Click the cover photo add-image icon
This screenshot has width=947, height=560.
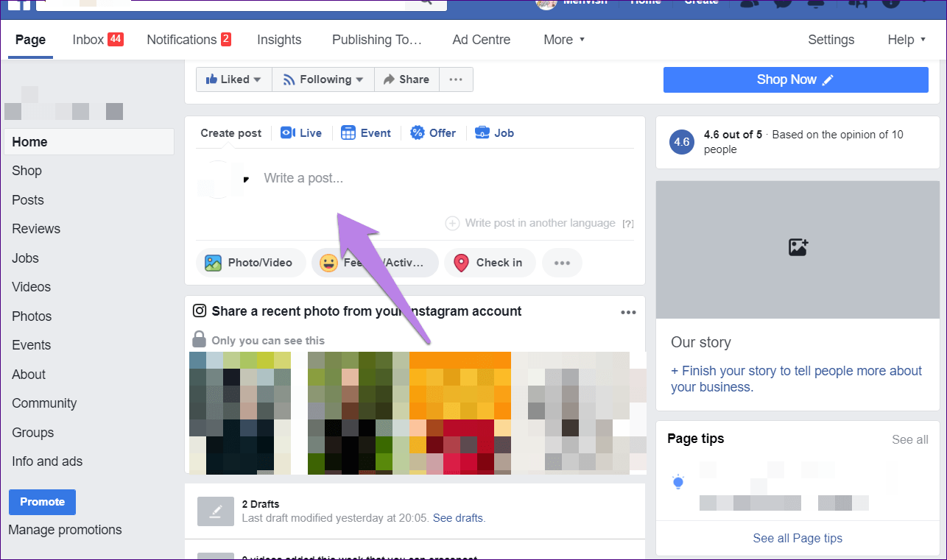[x=798, y=247]
